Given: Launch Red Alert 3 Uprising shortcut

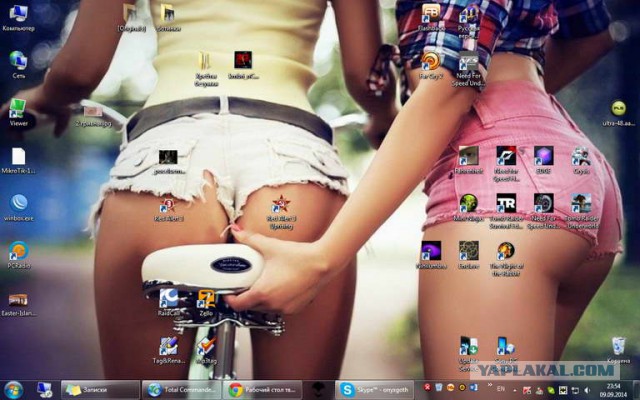Looking at the screenshot, I should [x=281, y=211].
